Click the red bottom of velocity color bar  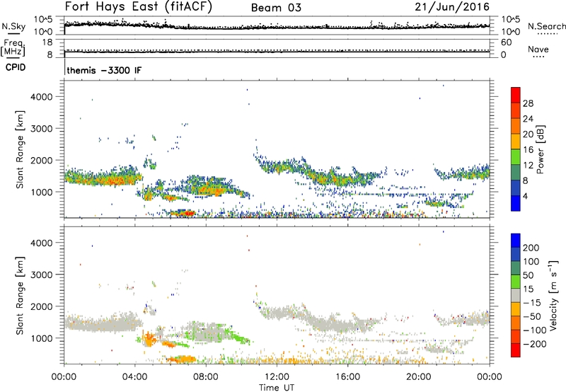point(516,350)
